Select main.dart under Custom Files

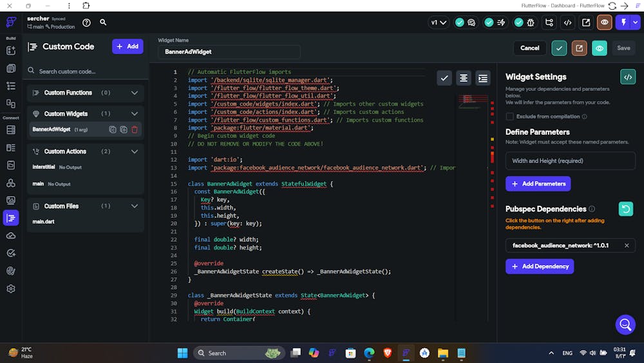44,222
